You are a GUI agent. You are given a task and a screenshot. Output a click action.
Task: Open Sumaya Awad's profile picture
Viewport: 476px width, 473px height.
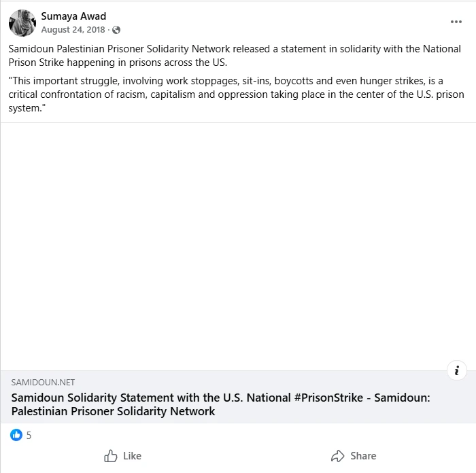(22, 23)
